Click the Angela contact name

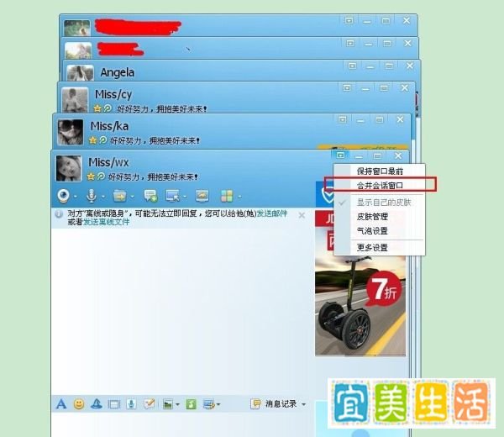tap(118, 72)
